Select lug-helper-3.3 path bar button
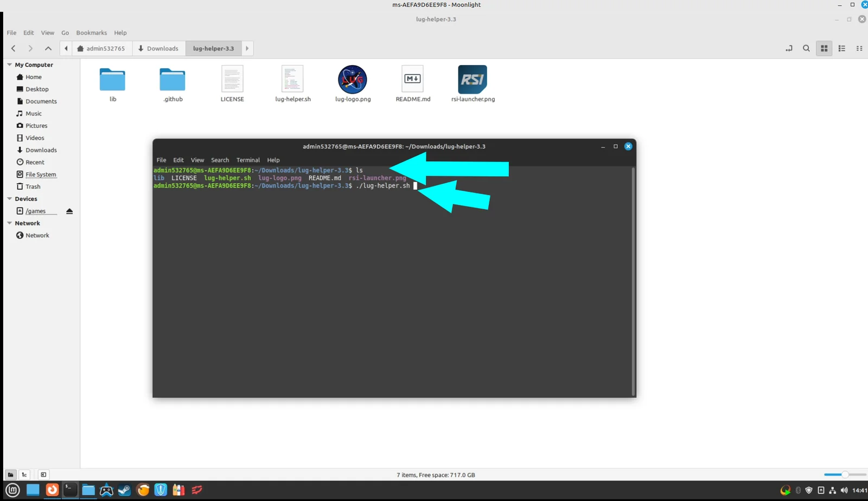Screen dimensions: 868x501 [213, 48]
